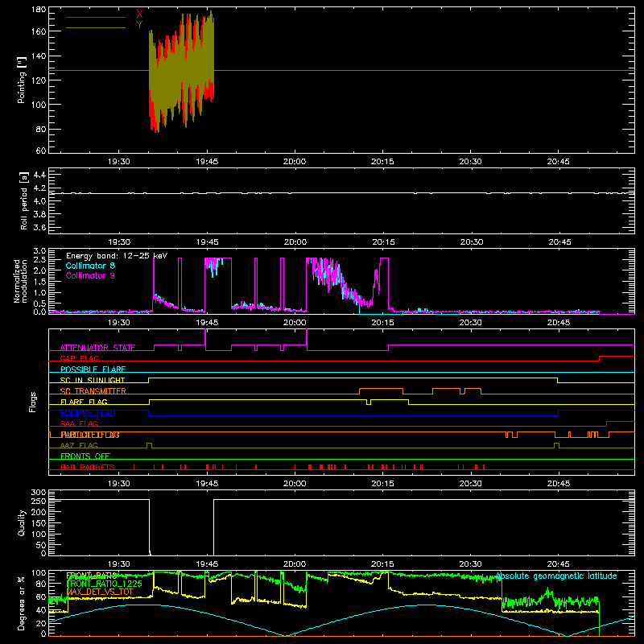Click the 150 tick on Quality axis
644x644 pixels.
[39, 523]
